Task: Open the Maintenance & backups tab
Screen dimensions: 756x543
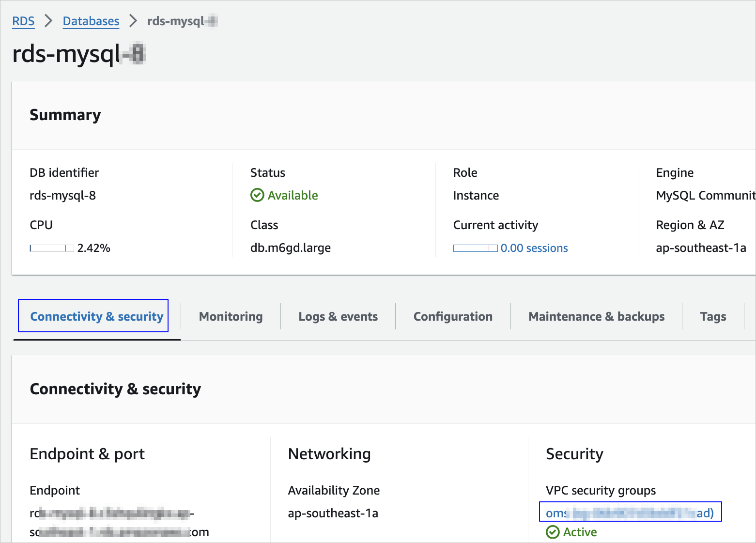Action: [x=596, y=316]
